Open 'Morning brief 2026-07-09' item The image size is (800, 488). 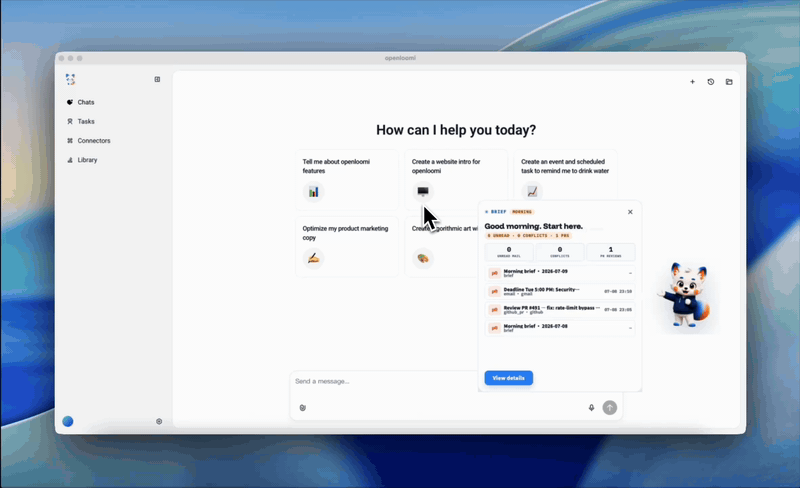pyautogui.click(x=560, y=273)
